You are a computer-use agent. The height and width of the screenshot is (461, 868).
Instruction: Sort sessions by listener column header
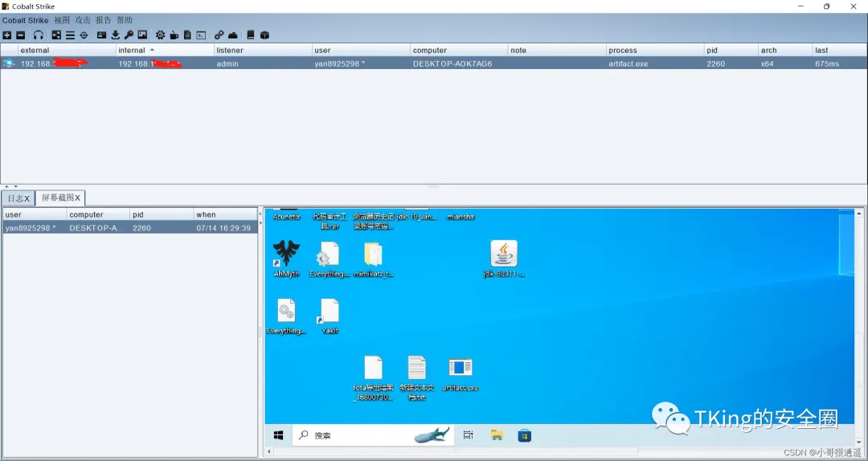pos(263,51)
